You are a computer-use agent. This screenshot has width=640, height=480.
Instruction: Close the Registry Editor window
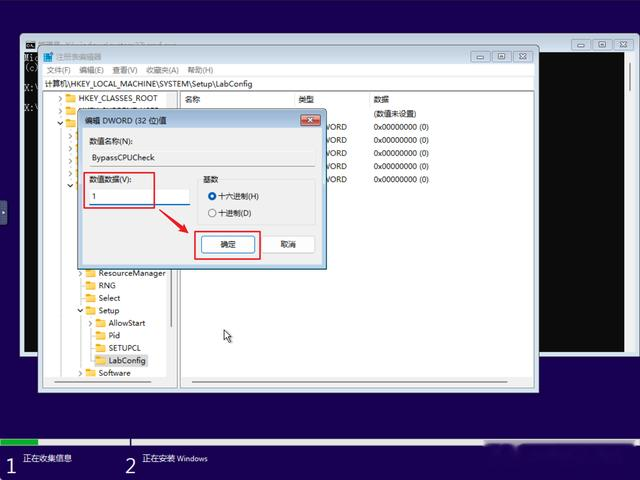pos(523,56)
